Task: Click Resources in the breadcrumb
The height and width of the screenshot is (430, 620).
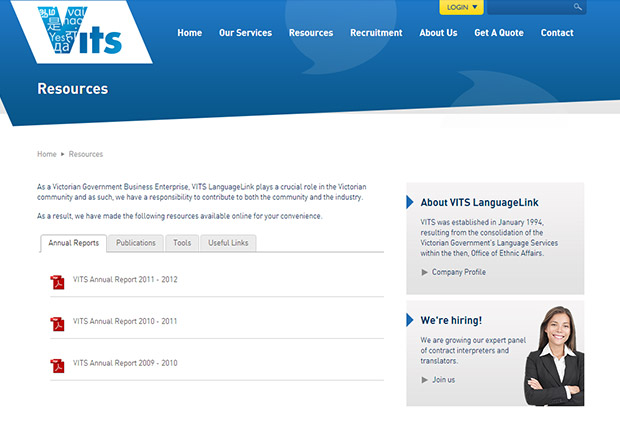Action: [x=86, y=154]
